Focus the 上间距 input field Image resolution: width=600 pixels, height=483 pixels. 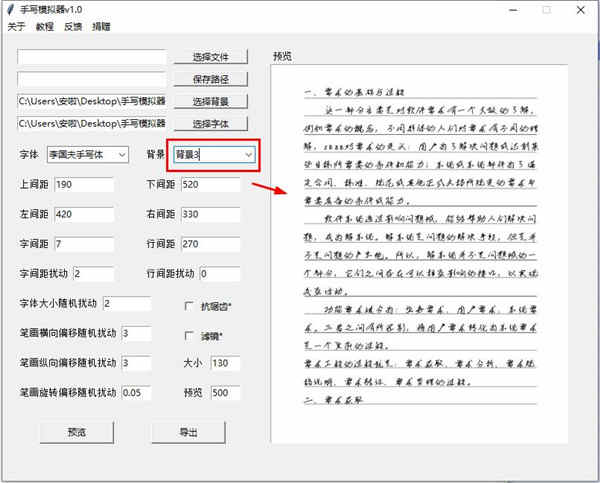click(84, 184)
